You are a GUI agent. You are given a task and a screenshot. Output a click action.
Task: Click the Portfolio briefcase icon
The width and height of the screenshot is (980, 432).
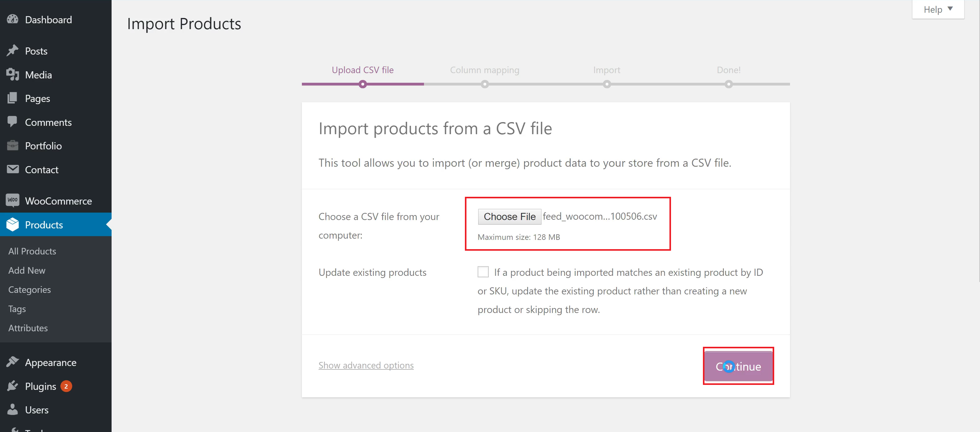click(x=13, y=145)
